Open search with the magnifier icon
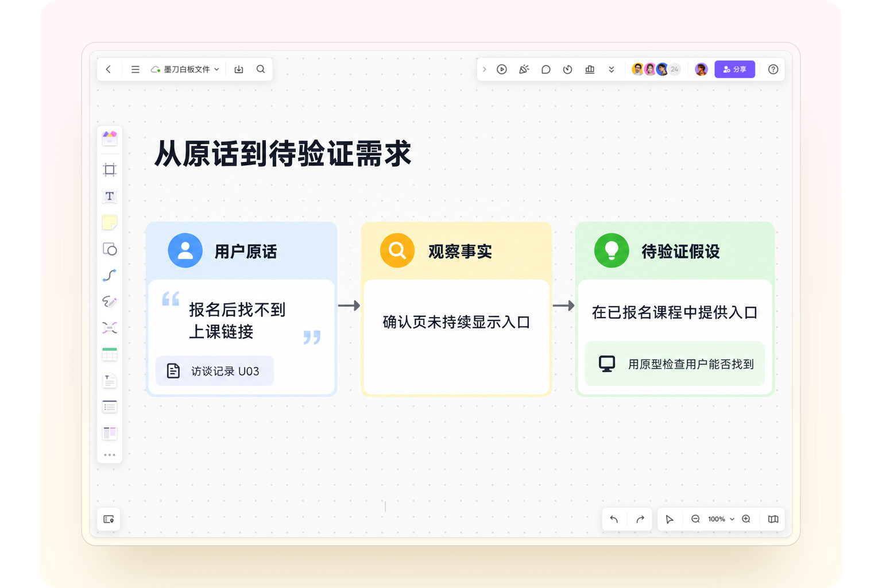This screenshot has width=882, height=588. point(261,69)
